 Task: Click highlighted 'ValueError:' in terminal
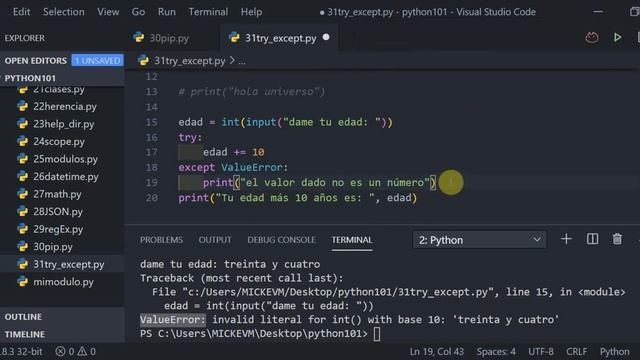point(173,320)
